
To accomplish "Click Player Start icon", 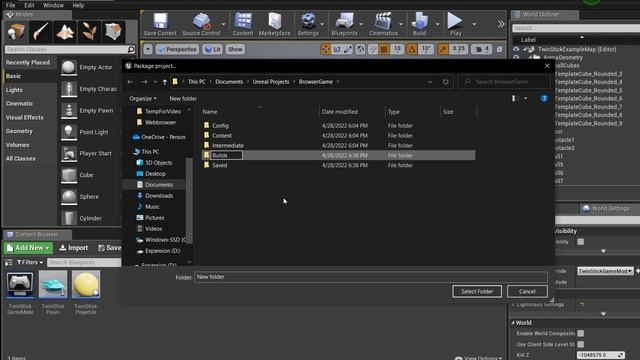I will pyautogui.click(x=69, y=153).
